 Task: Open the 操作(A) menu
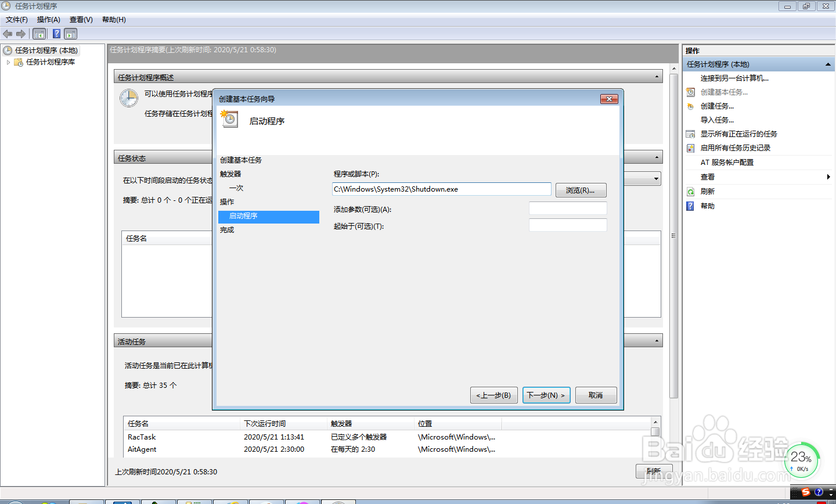tap(48, 19)
